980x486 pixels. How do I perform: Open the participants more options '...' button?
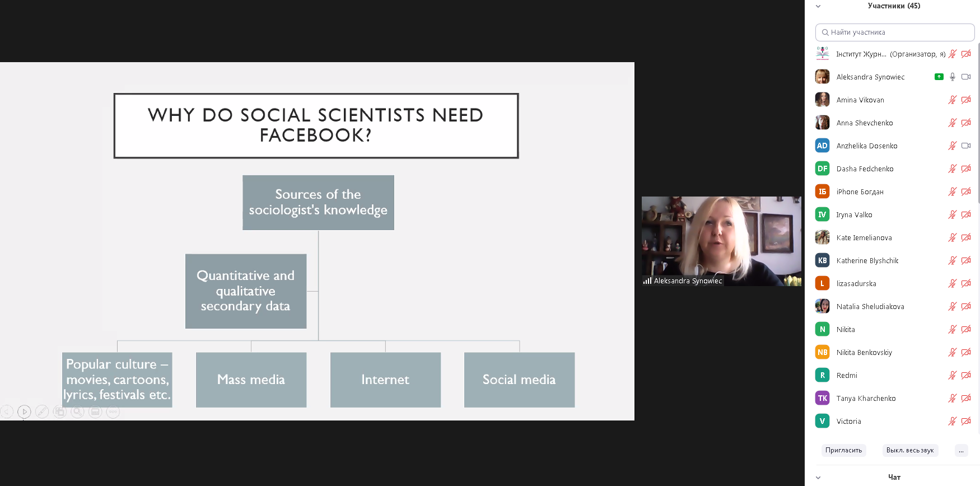coord(962,450)
